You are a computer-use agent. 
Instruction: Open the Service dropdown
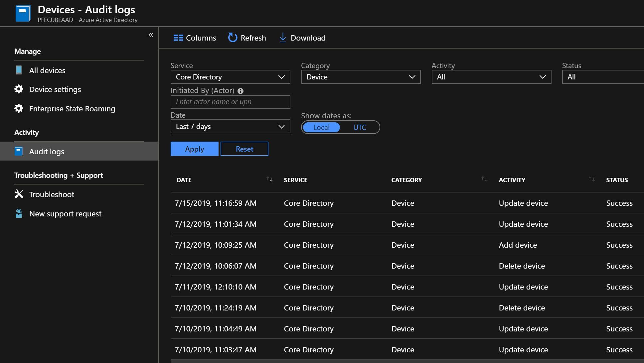(230, 77)
